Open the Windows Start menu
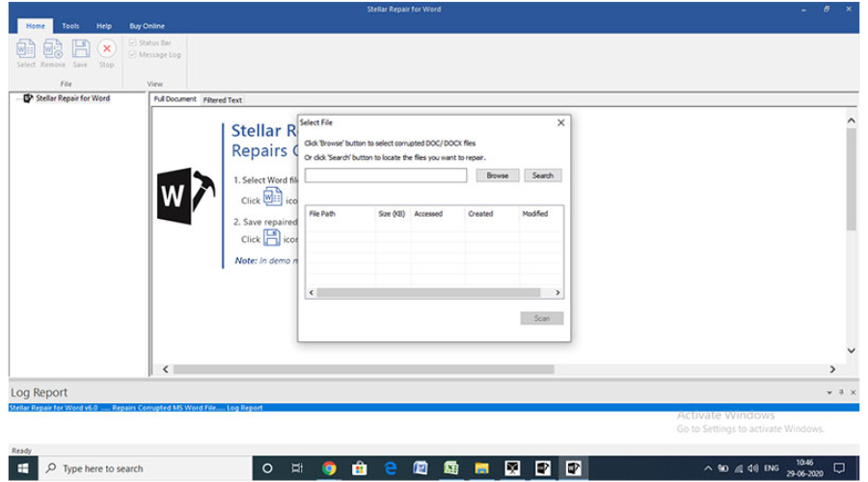The image size is (868, 482). [x=23, y=469]
